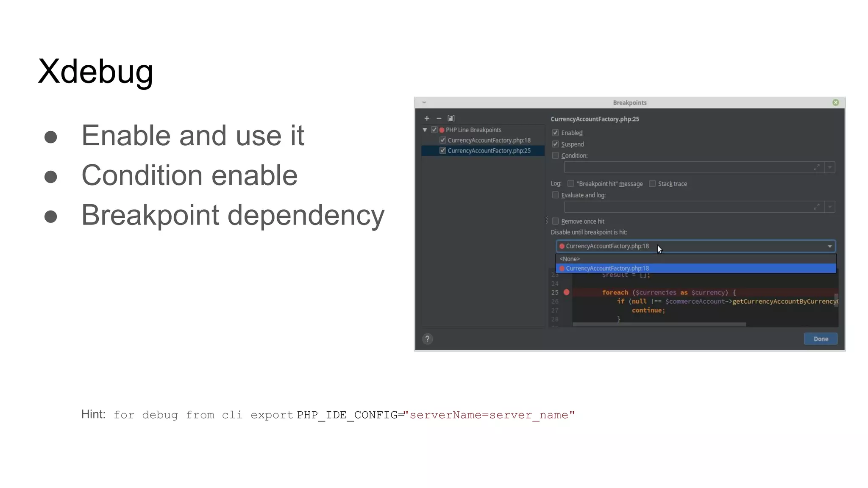The height and width of the screenshot is (488, 868).
Task: Click breakpoint marker on line 25
Action: pyautogui.click(x=566, y=292)
